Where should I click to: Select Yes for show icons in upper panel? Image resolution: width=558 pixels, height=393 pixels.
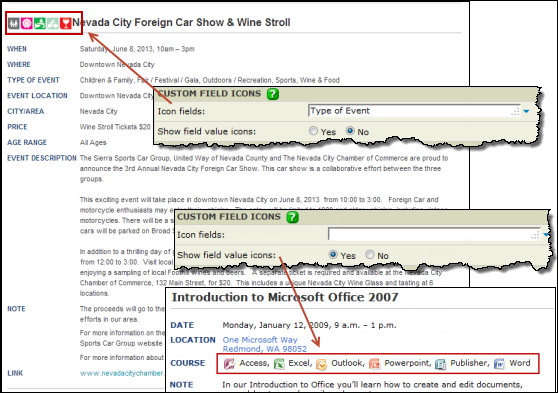point(313,131)
